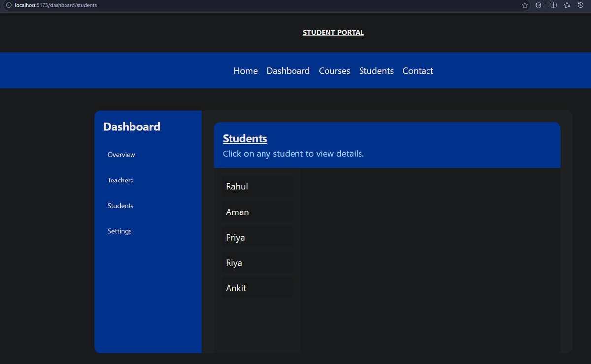Focus the address bar showing localhost:5173/dashboard/students
Viewport: 591px width, 364px height.
[x=266, y=5]
